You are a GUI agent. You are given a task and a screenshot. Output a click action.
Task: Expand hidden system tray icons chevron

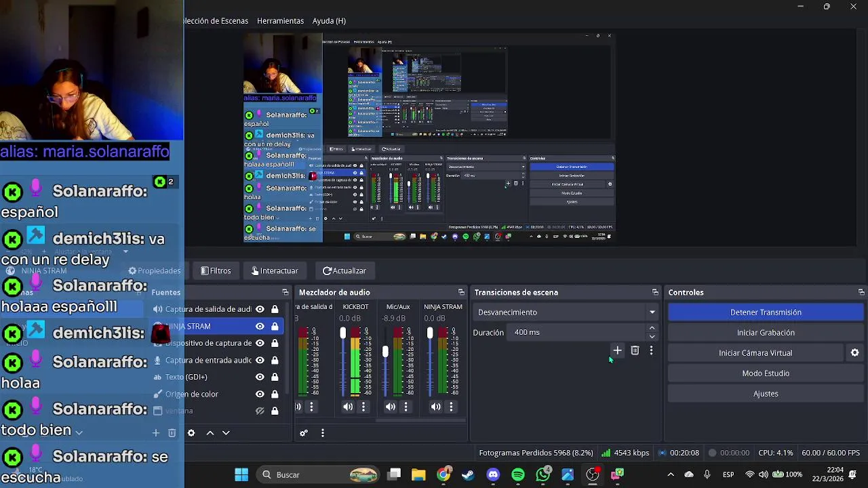(x=671, y=474)
